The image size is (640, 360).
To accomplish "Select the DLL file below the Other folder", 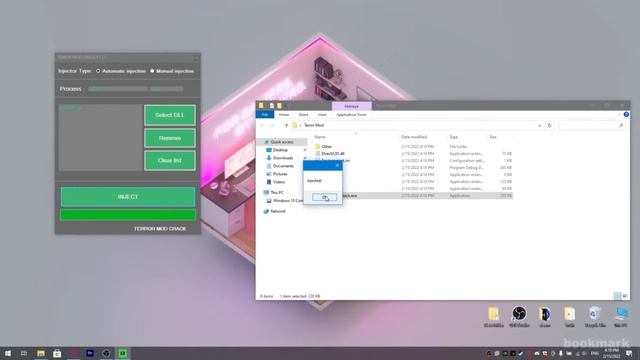I will [x=333, y=154].
